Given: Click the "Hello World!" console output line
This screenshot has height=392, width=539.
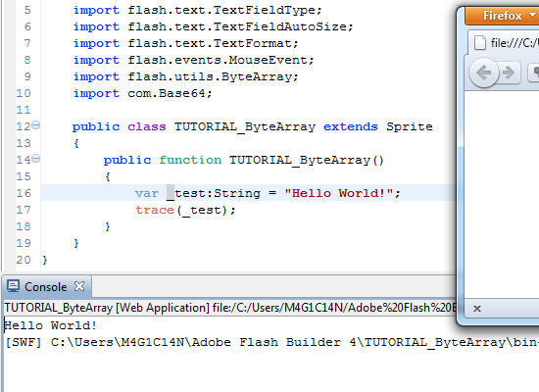Looking at the screenshot, I should (x=51, y=325).
